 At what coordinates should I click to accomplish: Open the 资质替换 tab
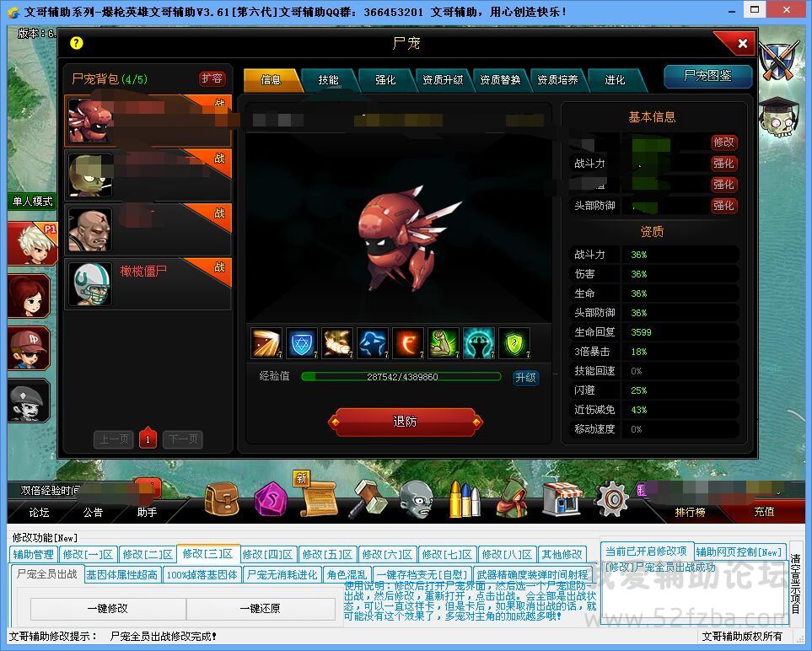click(500, 80)
